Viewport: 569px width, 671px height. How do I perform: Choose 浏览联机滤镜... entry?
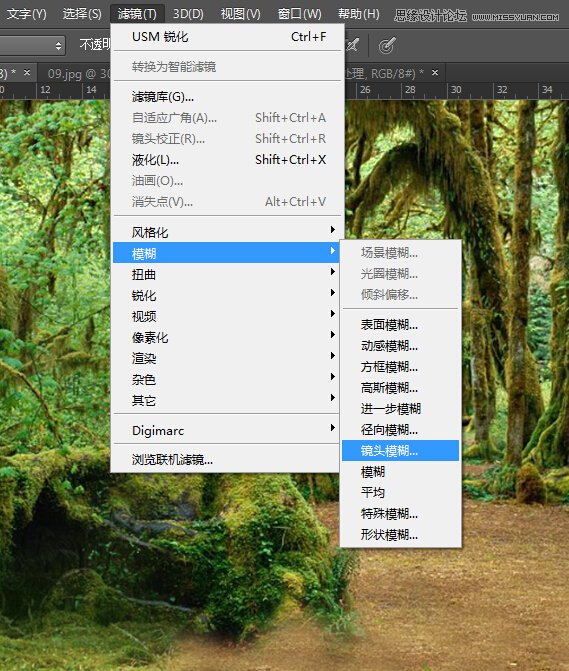tap(226, 460)
